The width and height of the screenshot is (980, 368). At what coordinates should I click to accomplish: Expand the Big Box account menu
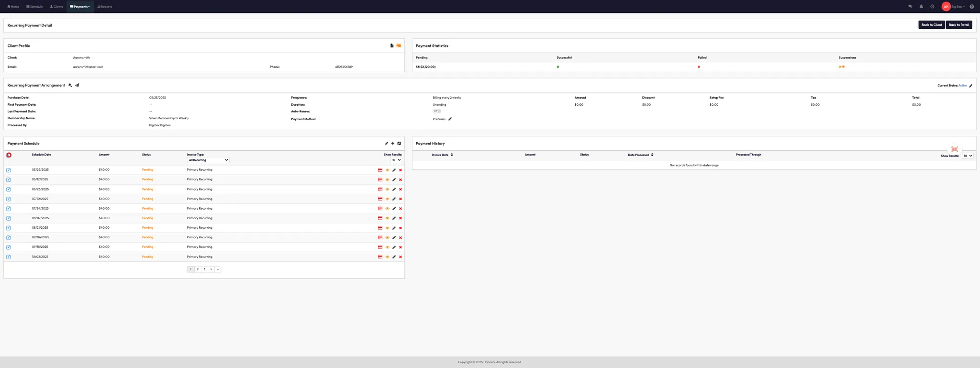[x=958, y=7]
